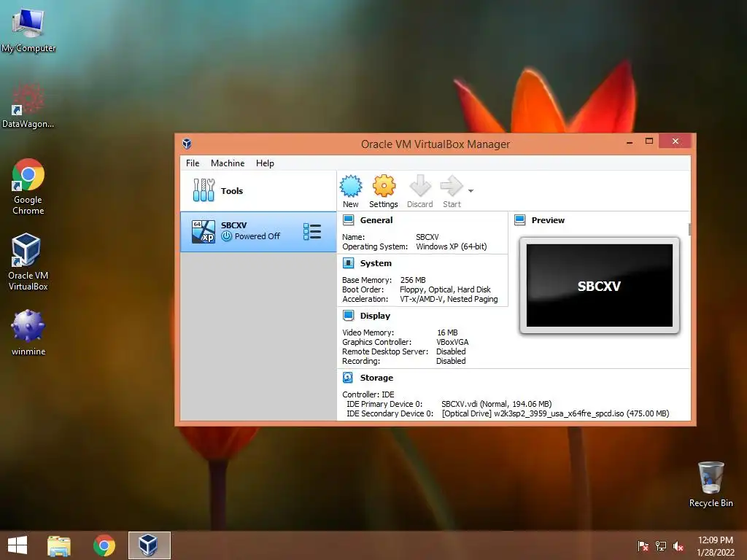Click the VirtualBox title bar cube icon
The height and width of the screenshot is (560, 747).
(x=187, y=144)
